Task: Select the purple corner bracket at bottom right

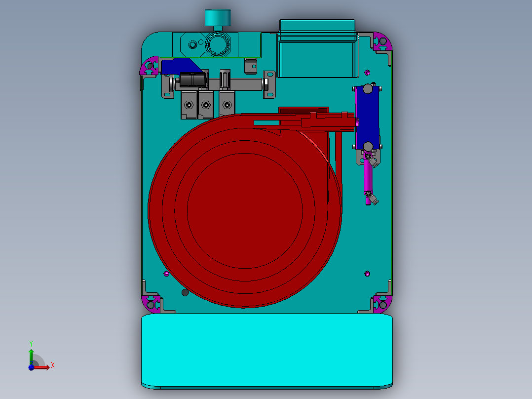Action: pyautogui.click(x=383, y=304)
